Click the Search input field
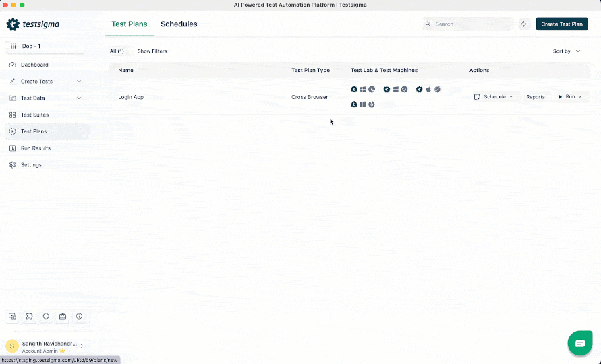601x364 pixels. point(469,24)
